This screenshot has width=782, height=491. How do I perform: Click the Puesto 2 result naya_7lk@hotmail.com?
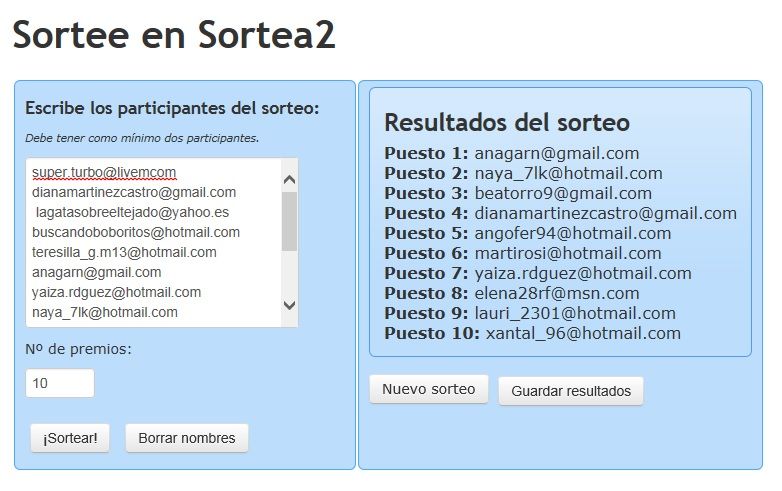[569, 173]
